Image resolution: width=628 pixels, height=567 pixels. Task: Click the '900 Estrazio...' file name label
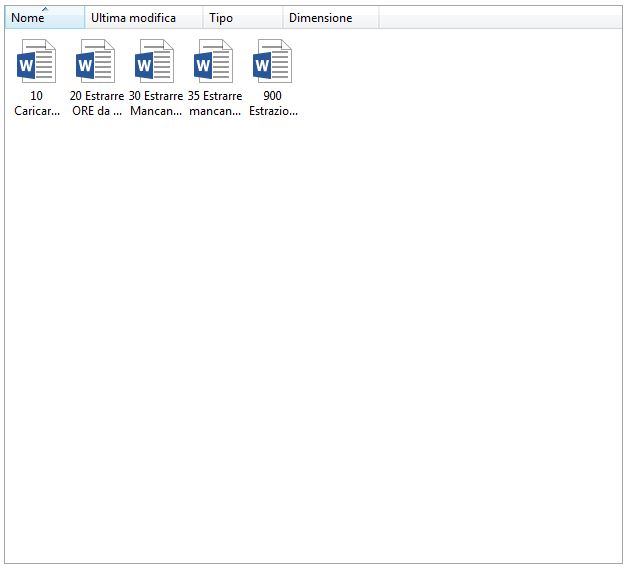273,103
